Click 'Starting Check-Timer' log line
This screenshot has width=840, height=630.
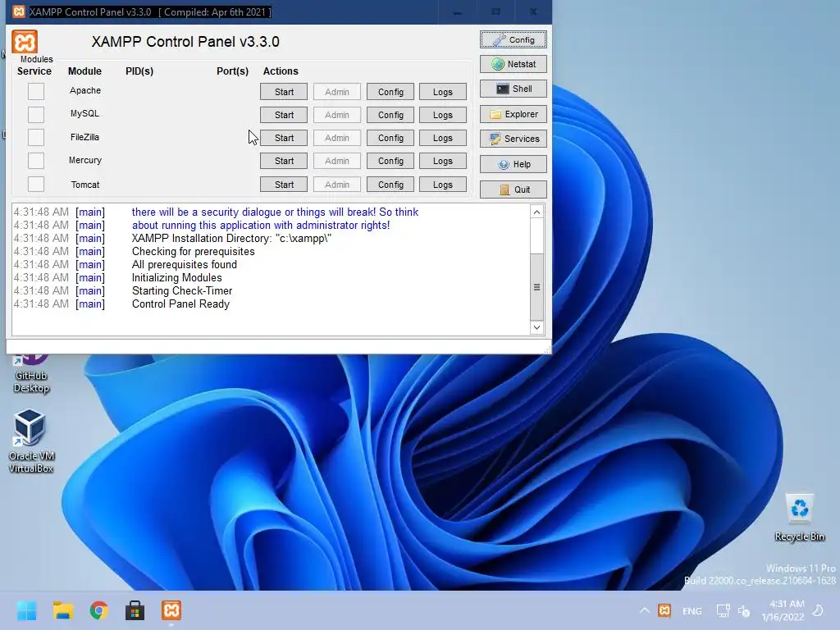click(182, 291)
